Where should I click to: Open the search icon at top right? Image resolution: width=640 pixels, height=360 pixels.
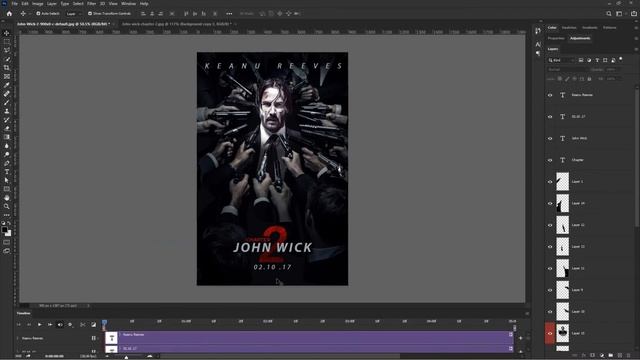tap(609, 13)
